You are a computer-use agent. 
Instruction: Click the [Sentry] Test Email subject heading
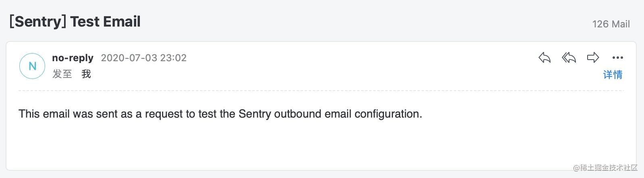click(x=75, y=21)
